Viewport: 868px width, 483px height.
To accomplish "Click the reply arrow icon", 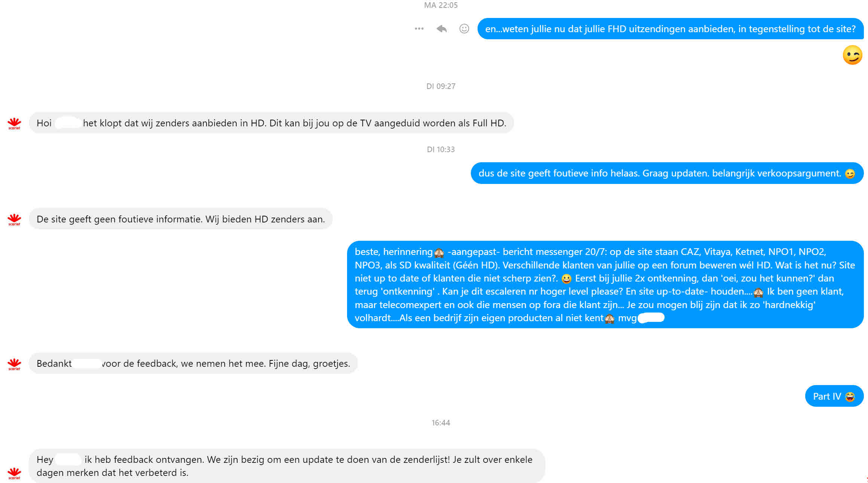I will 442,29.
